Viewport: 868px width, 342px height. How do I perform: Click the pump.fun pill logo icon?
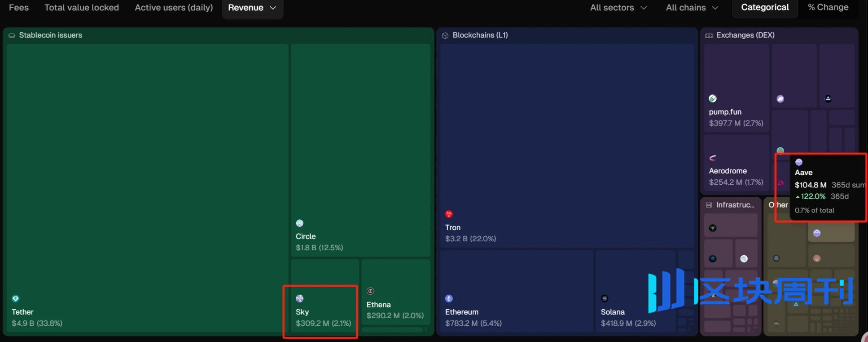click(x=713, y=98)
